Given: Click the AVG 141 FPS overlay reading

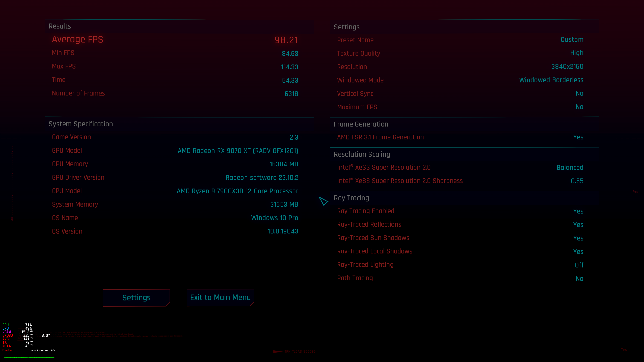Looking at the screenshot, I should click(18, 339).
